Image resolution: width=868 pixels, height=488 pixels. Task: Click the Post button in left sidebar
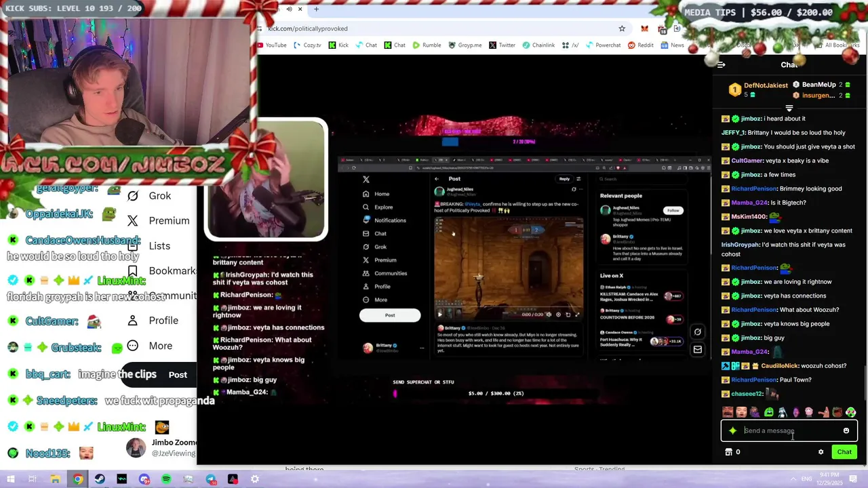pyautogui.click(x=178, y=375)
